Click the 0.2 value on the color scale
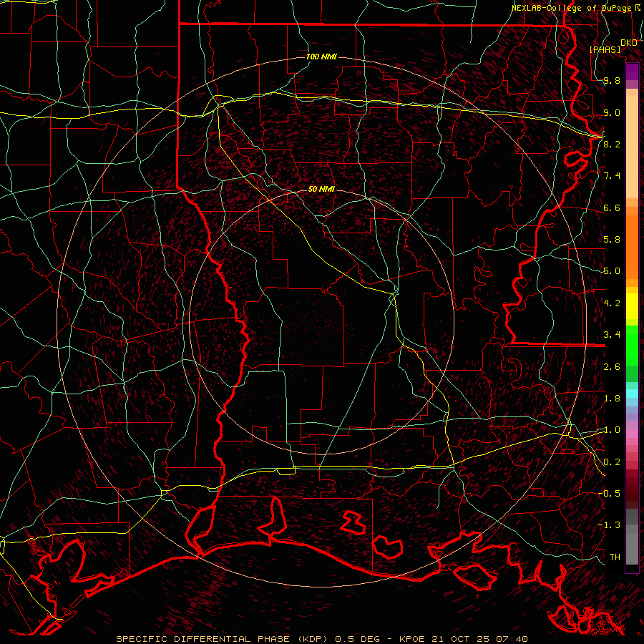Screen dimensions: 644x644 tap(612, 462)
